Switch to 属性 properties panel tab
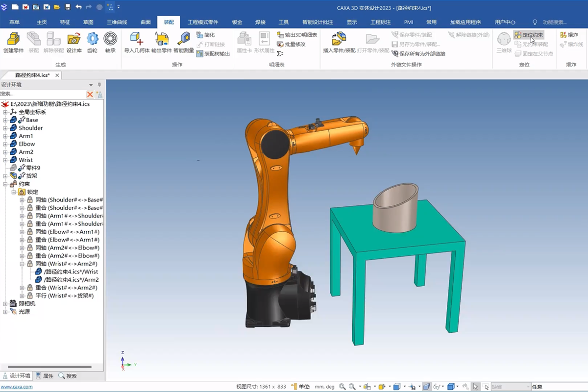Image resolution: width=588 pixels, height=392 pixels. tap(45, 376)
